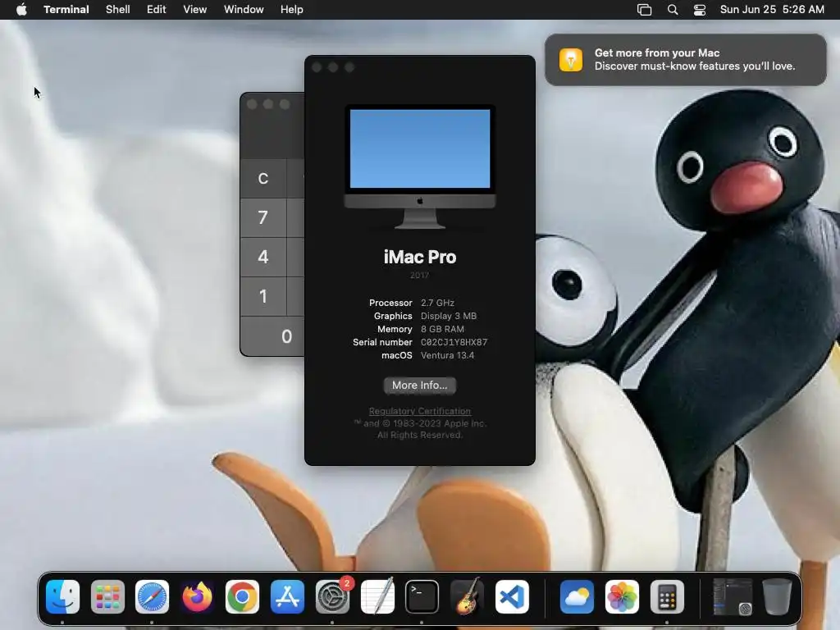The width and height of the screenshot is (840, 630).
Task: Click the Terminal icon in the Dock
Action: coord(422,596)
